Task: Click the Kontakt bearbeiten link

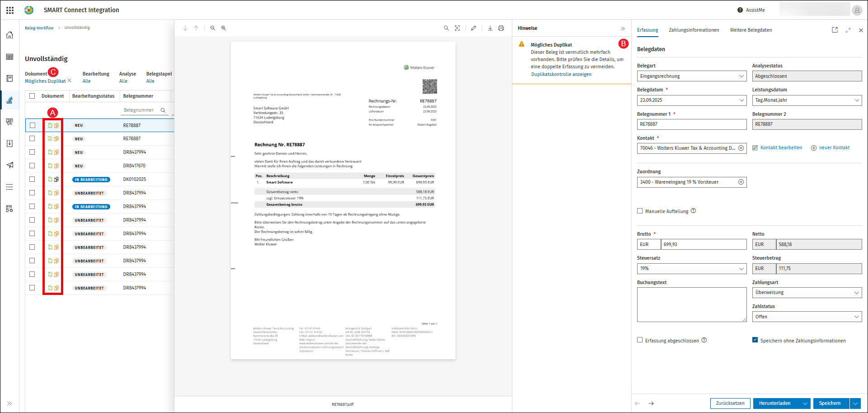Action: click(x=777, y=148)
